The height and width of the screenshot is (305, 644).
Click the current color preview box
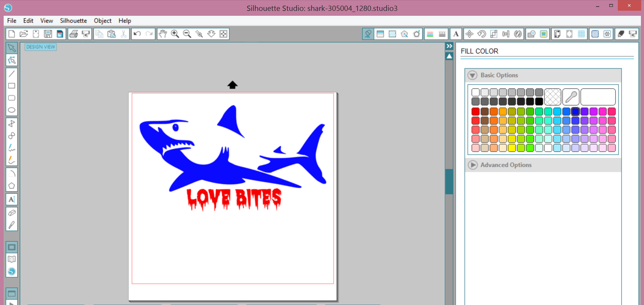pyautogui.click(x=598, y=97)
